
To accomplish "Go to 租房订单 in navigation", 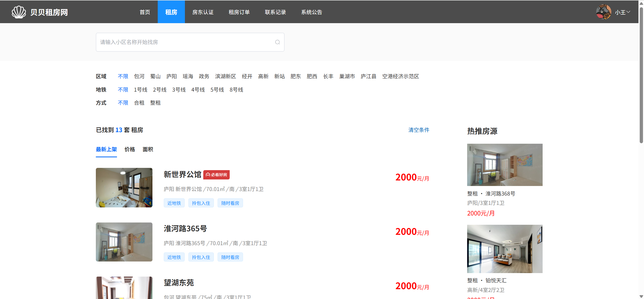I will tap(239, 12).
